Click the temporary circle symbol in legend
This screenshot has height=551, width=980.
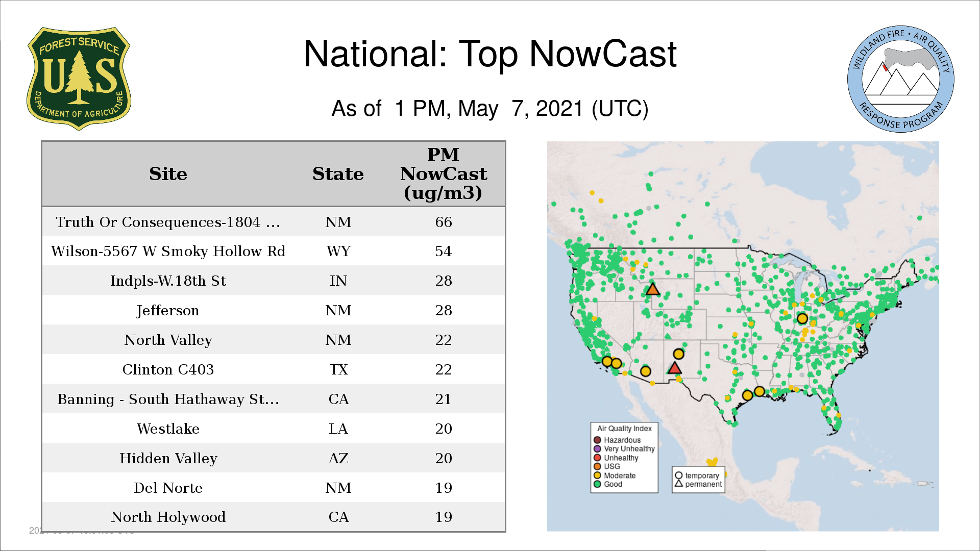coord(679,475)
